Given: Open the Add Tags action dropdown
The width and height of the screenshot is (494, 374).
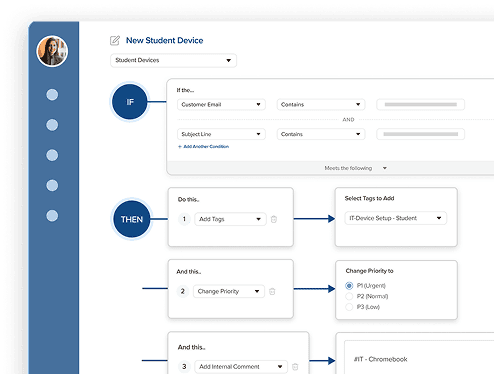Looking at the screenshot, I should (230, 219).
